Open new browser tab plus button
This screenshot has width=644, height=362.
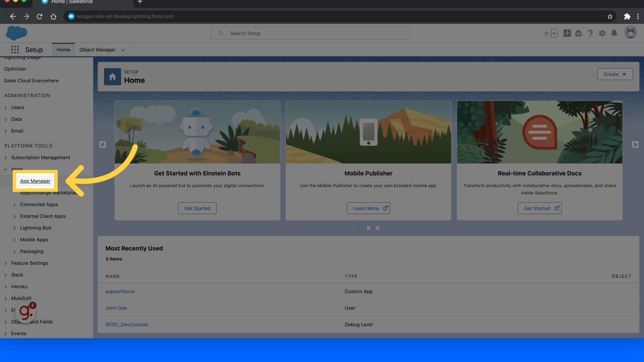click(140, 2)
